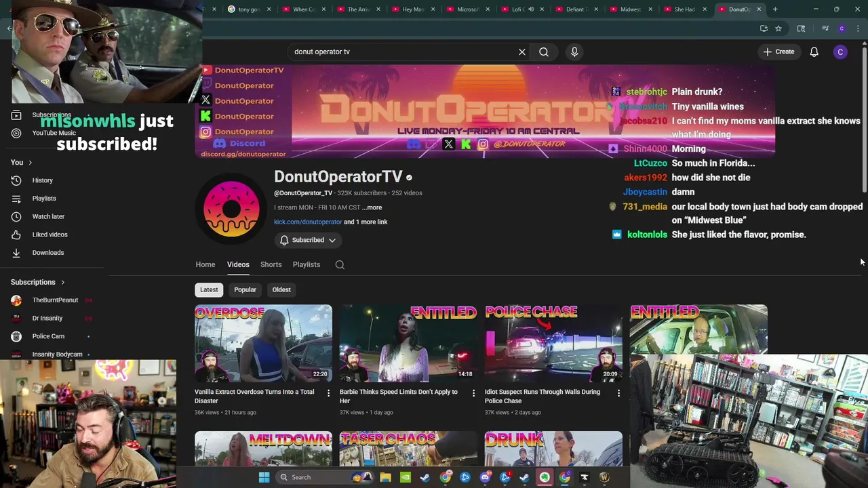
Task: Switch to the channel Home tab
Action: 205,264
